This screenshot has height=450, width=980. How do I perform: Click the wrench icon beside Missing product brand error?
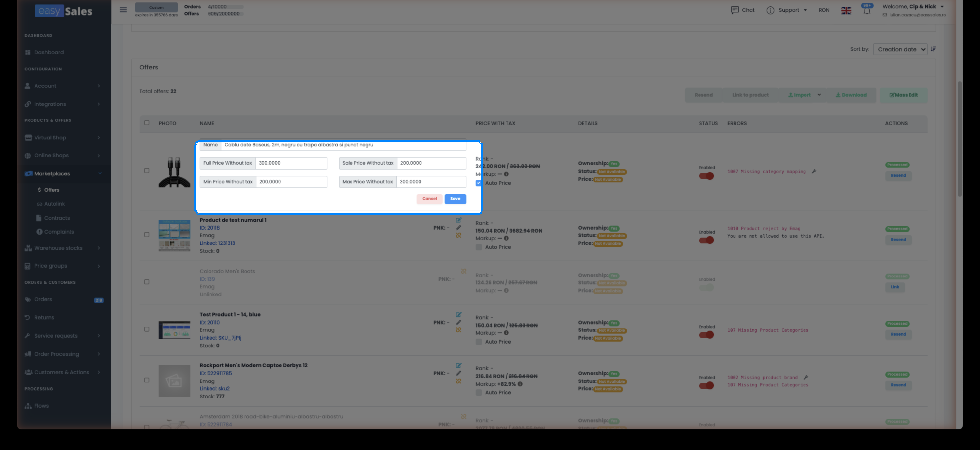(805, 378)
